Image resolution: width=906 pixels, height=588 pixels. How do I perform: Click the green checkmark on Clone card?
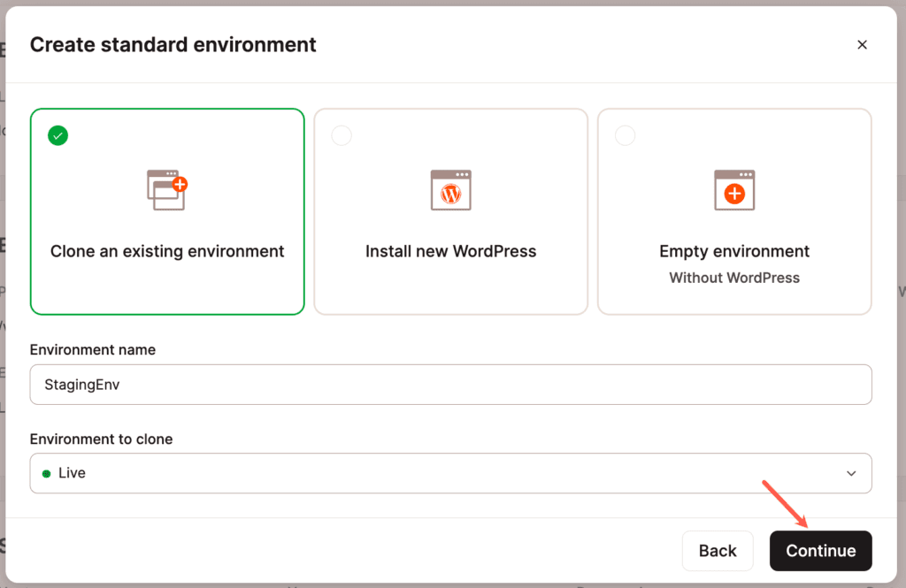[58, 135]
